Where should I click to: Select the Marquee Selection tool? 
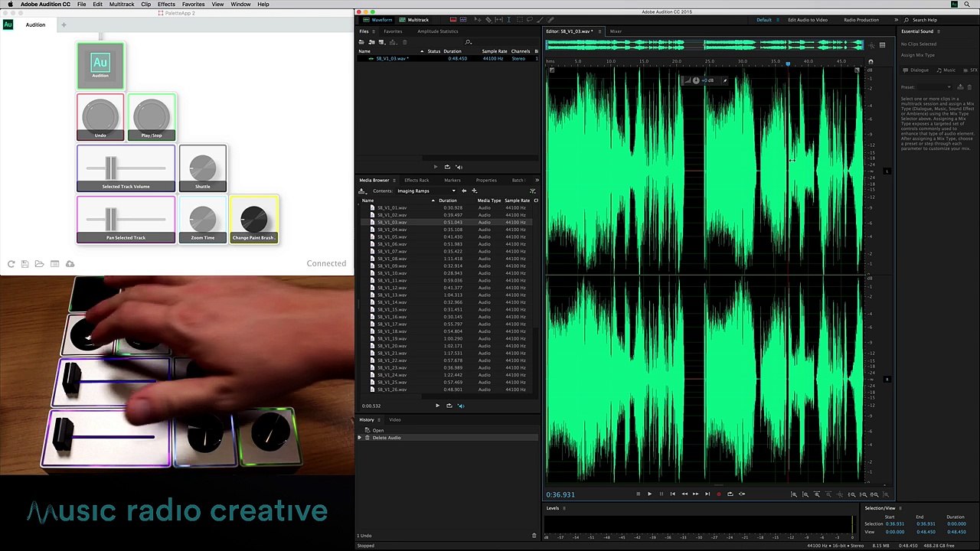click(519, 20)
